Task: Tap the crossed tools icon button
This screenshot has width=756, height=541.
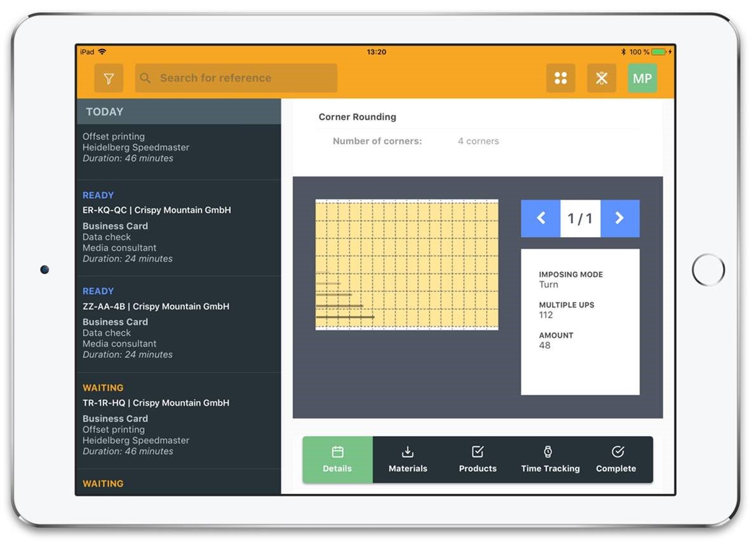Action: (x=601, y=78)
